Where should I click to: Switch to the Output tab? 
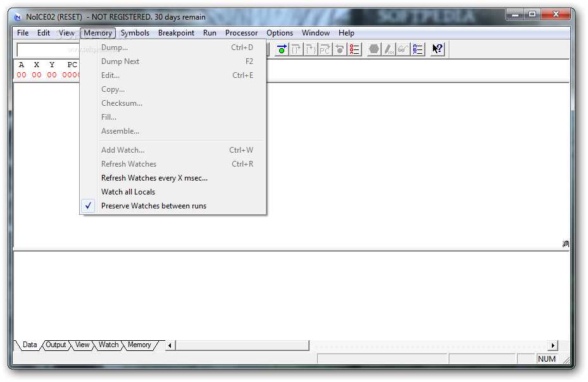coord(56,345)
